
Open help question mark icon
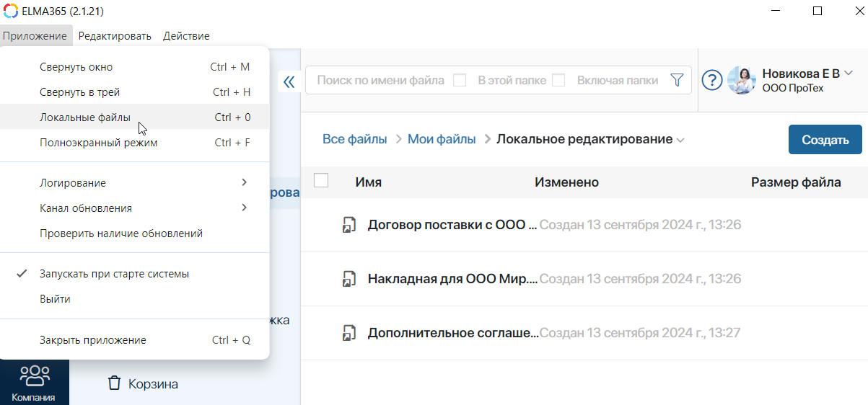[712, 81]
